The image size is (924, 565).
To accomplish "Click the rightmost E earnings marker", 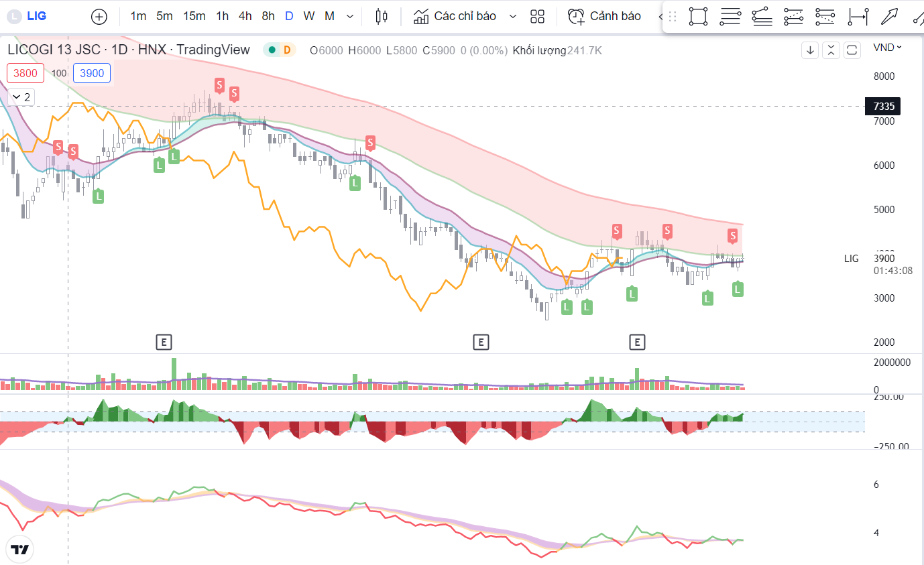I will pyautogui.click(x=637, y=342).
